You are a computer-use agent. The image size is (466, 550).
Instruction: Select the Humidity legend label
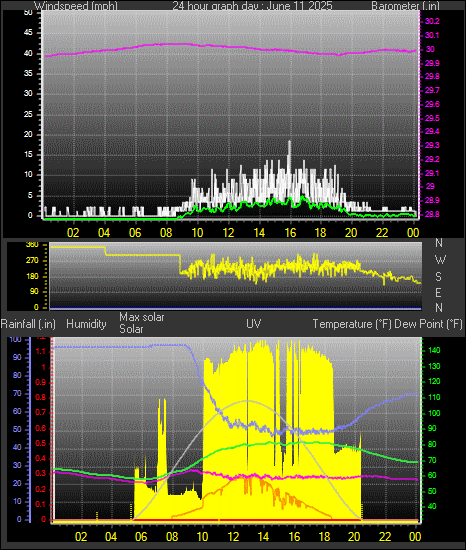pos(86,324)
